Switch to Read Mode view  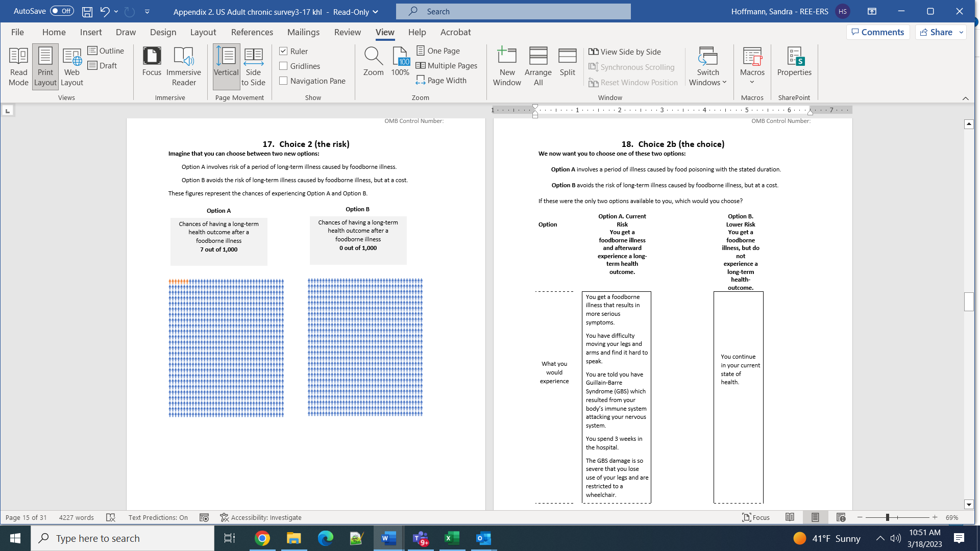18,66
